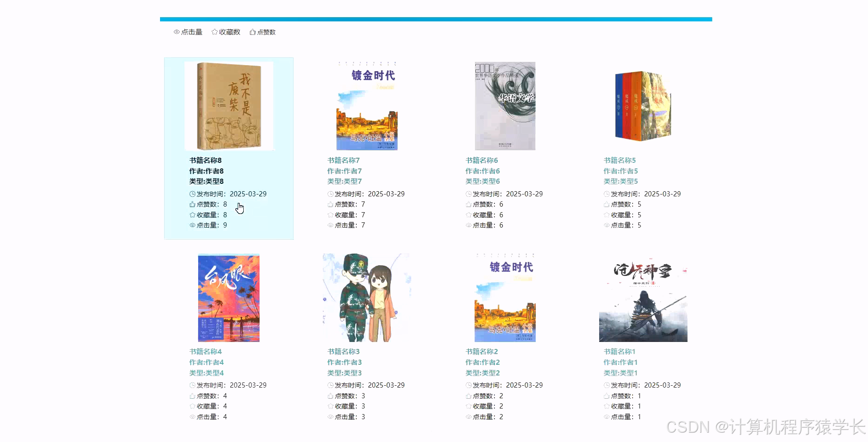
Task: Click the text 作者:作者8
Action: tap(207, 171)
